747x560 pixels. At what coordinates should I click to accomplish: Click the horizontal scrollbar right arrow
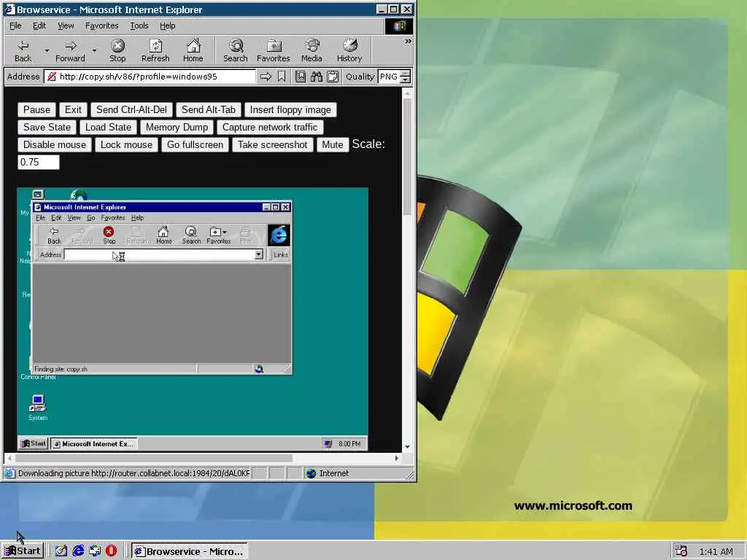pyautogui.click(x=396, y=458)
